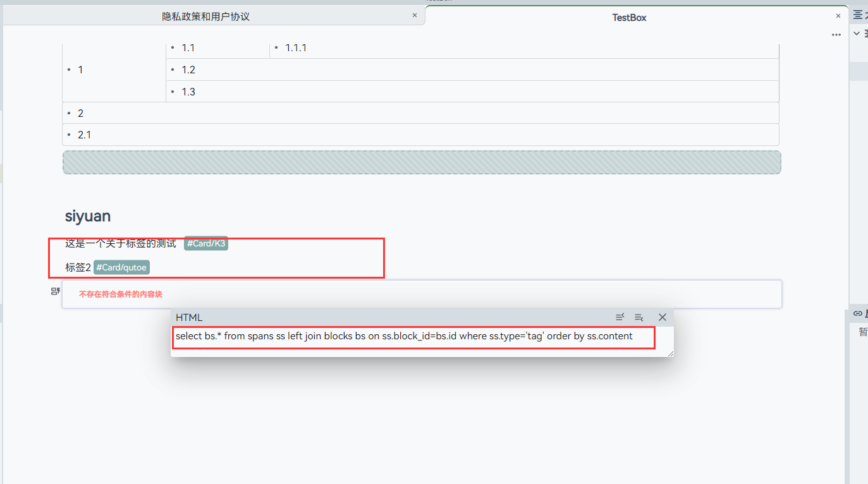
Task: Close the HTML editing panel
Action: click(662, 317)
